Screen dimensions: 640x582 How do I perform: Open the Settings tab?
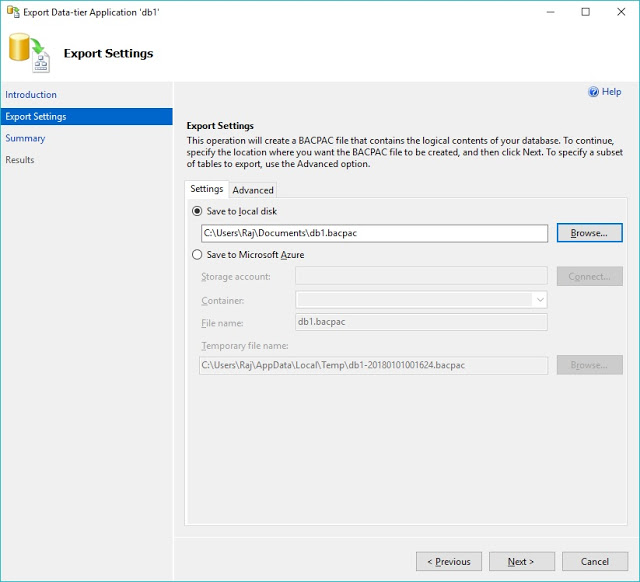207,189
